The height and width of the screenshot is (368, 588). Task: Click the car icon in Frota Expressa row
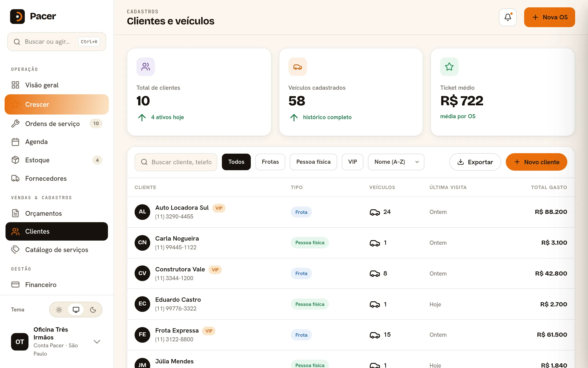(375, 335)
